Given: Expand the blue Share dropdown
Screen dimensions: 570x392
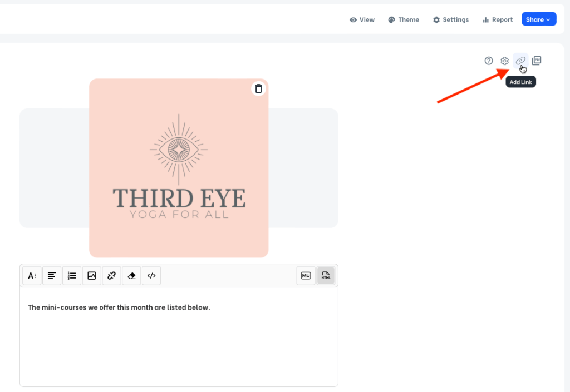Looking at the screenshot, I should point(538,19).
